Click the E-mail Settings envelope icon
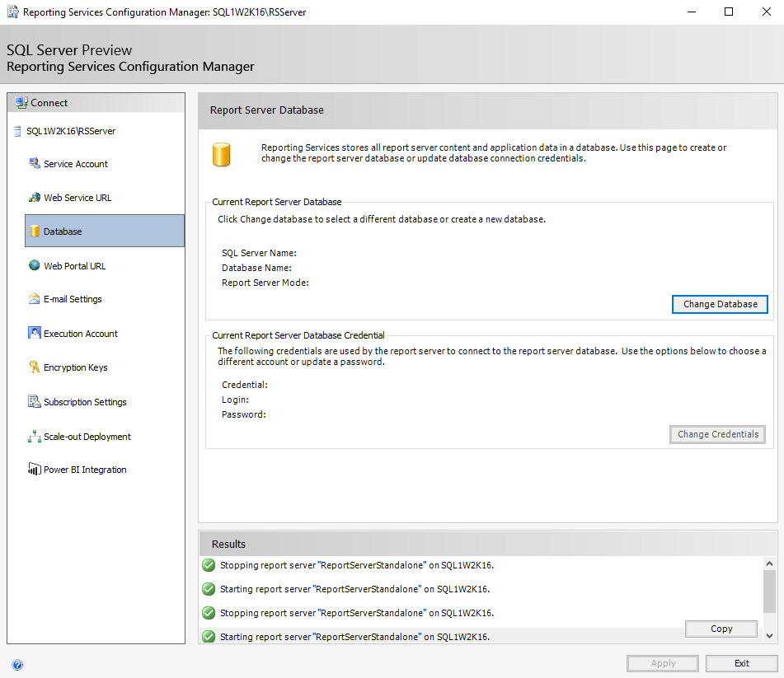This screenshot has height=678, width=784. tap(34, 299)
